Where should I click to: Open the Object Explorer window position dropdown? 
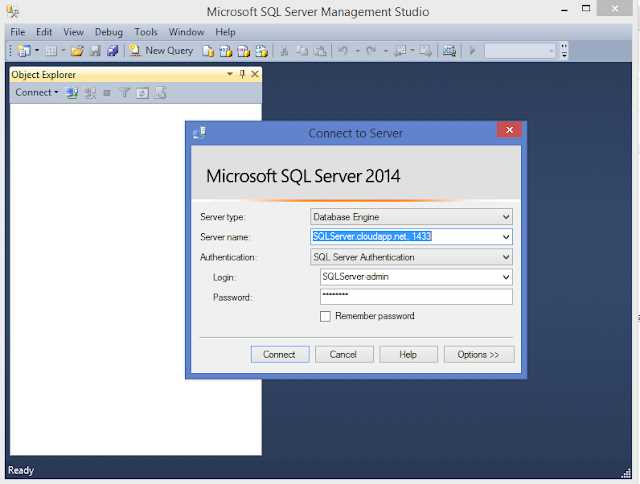point(230,74)
